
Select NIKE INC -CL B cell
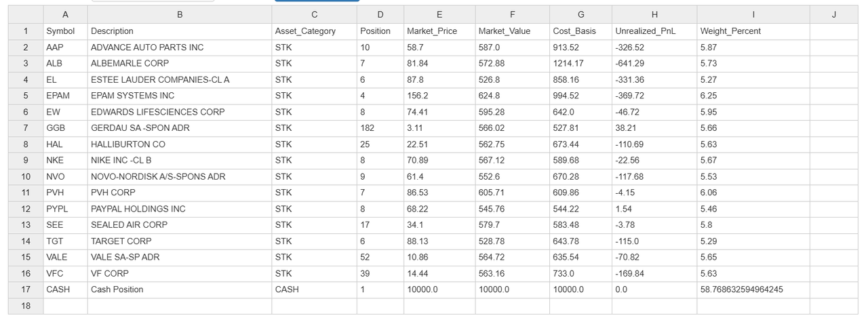(x=180, y=161)
